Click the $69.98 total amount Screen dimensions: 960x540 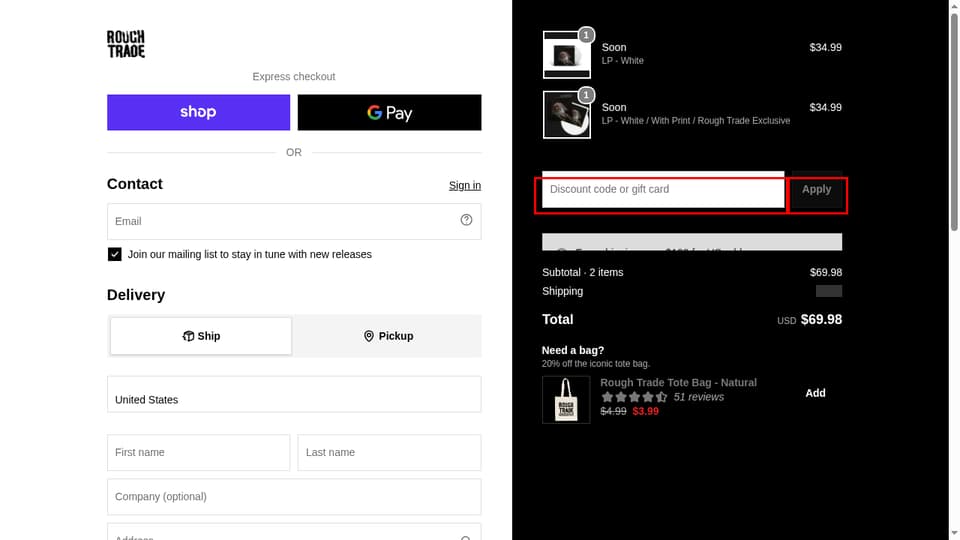[x=821, y=320]
